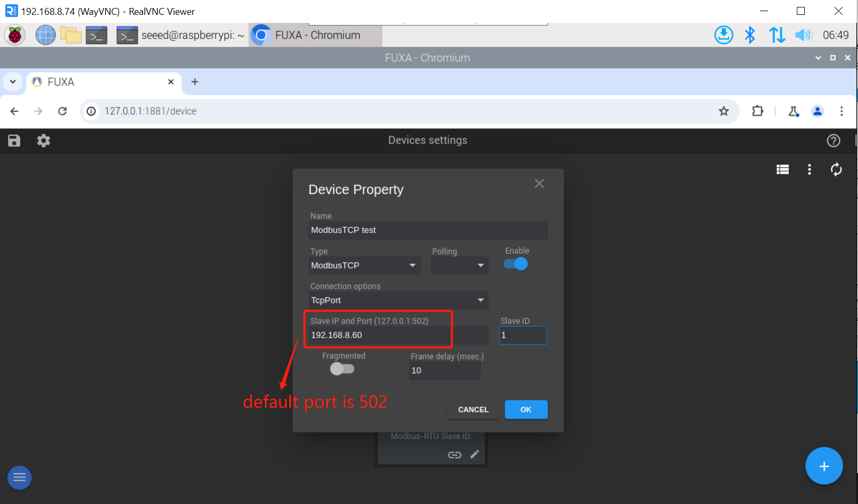This screenshot has width=858, height=504.
Task: Save the FUXA project
Action: pos(14,140)
